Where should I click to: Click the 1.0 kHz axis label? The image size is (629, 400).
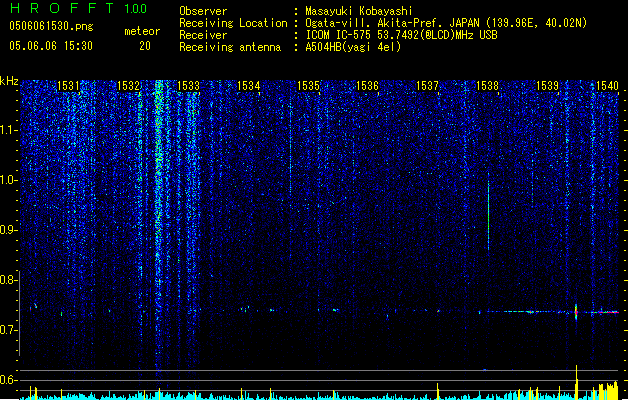coord(8,180)
